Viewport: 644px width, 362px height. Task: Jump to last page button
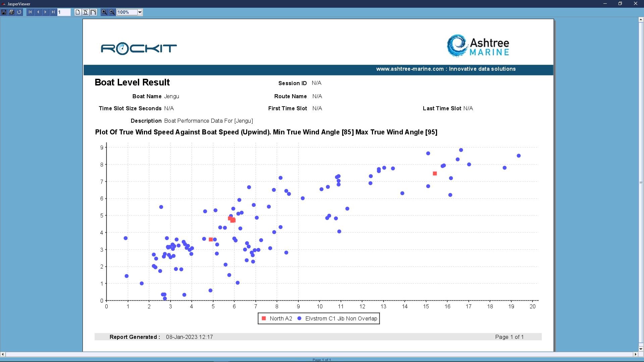[x=53, y=12]
